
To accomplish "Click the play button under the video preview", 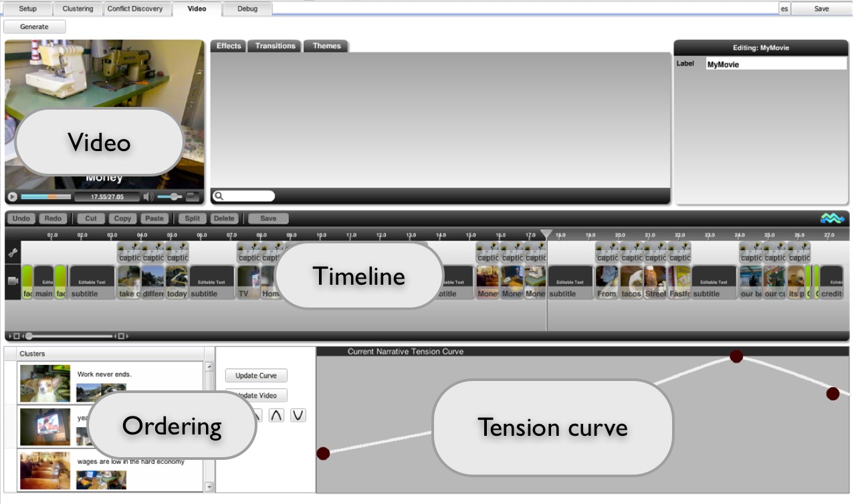I will tap(12, 197).
